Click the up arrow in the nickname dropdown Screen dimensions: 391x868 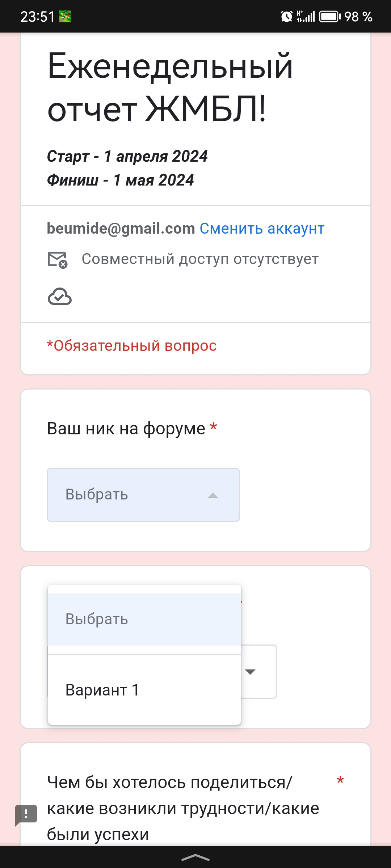click(x=213, y=495)
